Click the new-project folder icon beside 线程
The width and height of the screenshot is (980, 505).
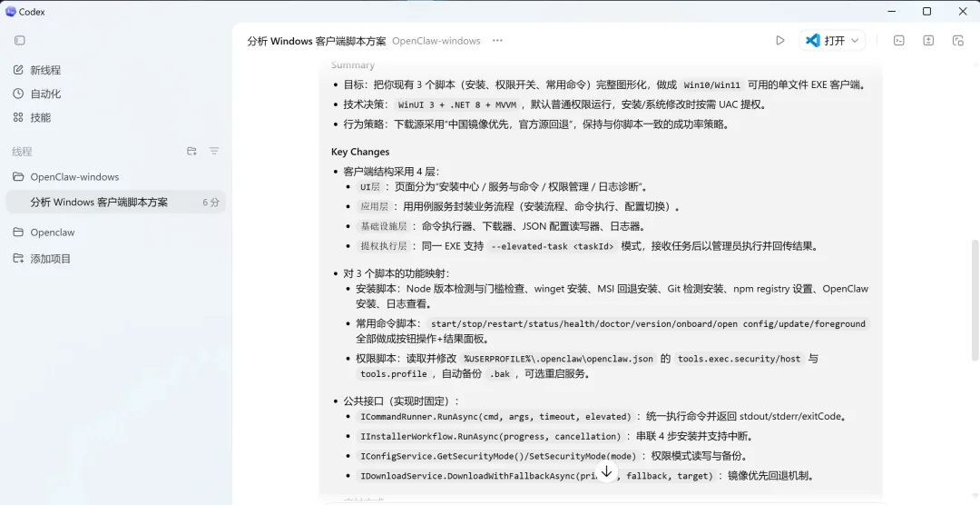click(x=191, y=151)
